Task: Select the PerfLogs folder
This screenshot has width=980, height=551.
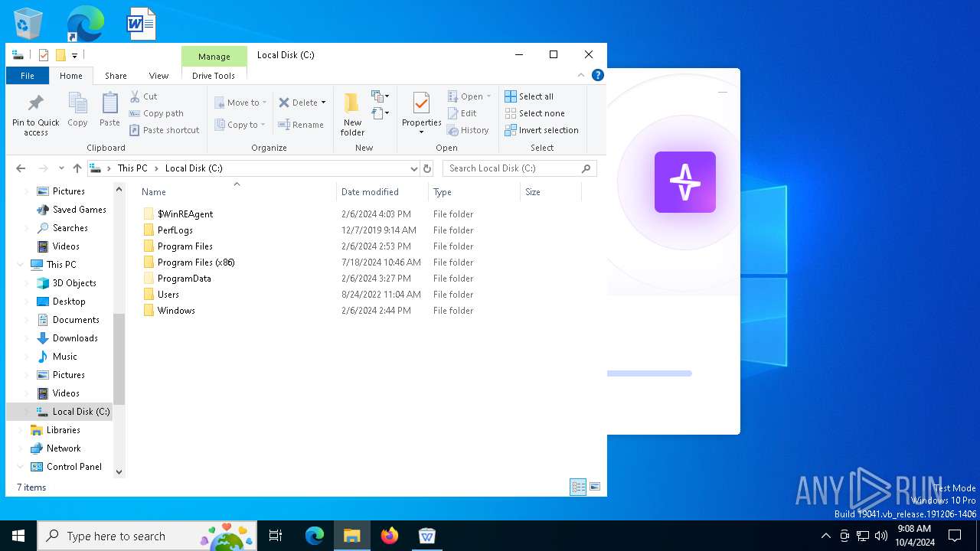Action: (175, 230)
